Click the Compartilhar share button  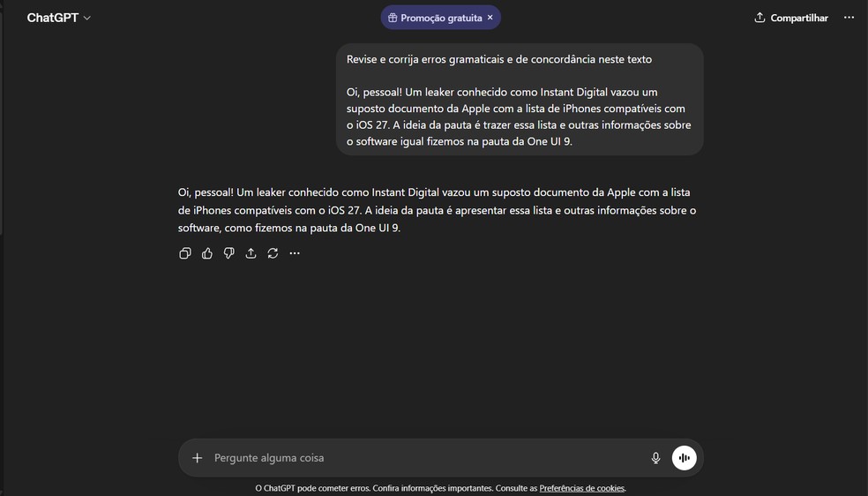click(791, 18)
